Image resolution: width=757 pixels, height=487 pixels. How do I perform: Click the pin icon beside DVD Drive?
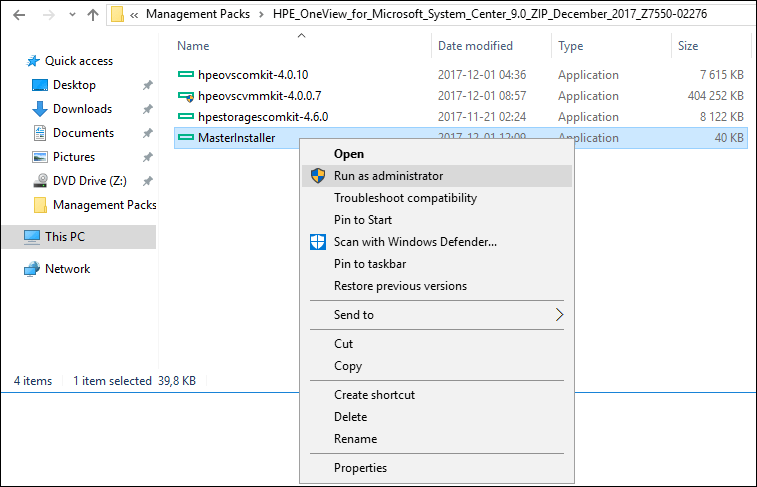click(148, 181)
